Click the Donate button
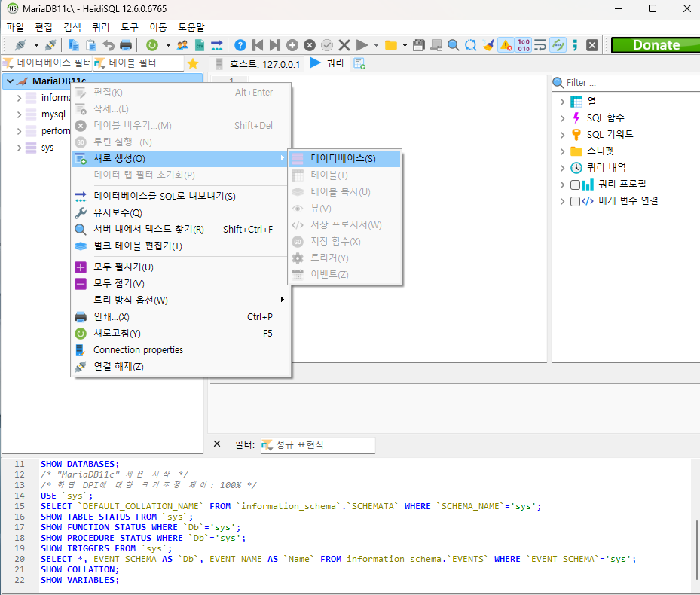This screenshot has width=700, height=595. coord(656,45)
